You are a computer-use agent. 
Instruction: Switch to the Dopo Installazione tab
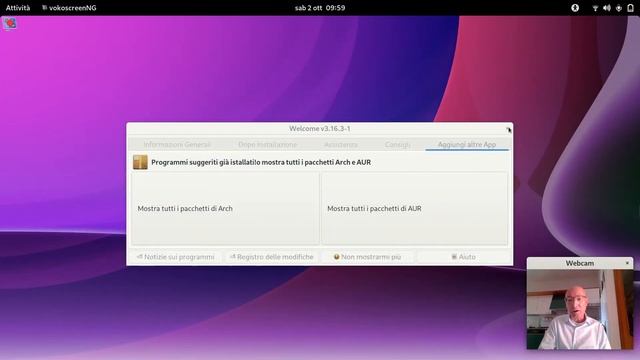(267, 144)
